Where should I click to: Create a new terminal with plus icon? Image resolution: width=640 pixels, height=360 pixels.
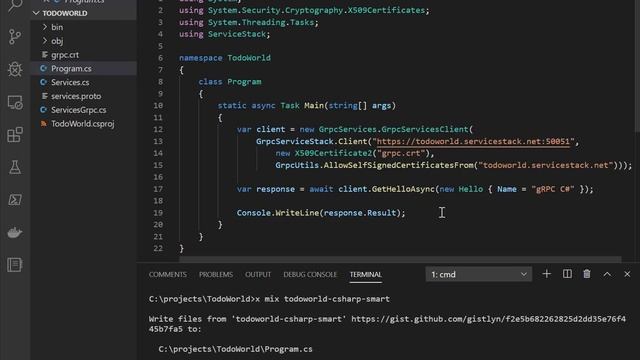547,274
